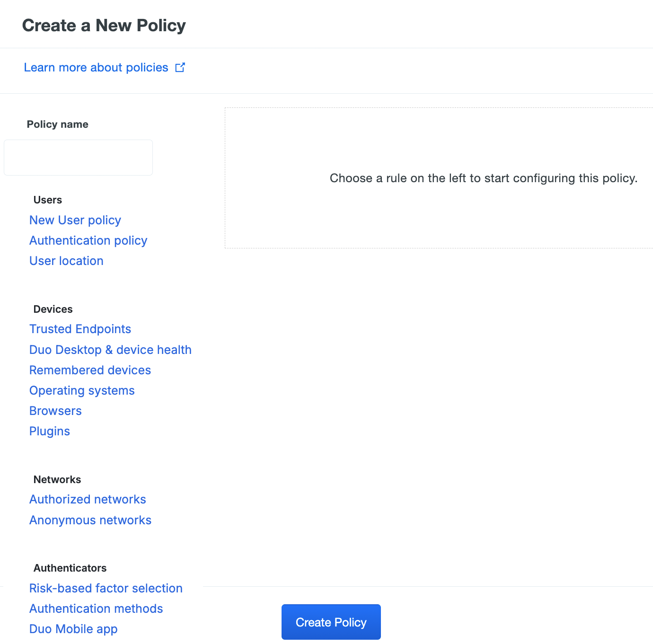Select Trusted Endpoints under Devices
This screenshot has height=644, width=653.
click(80, 329)
